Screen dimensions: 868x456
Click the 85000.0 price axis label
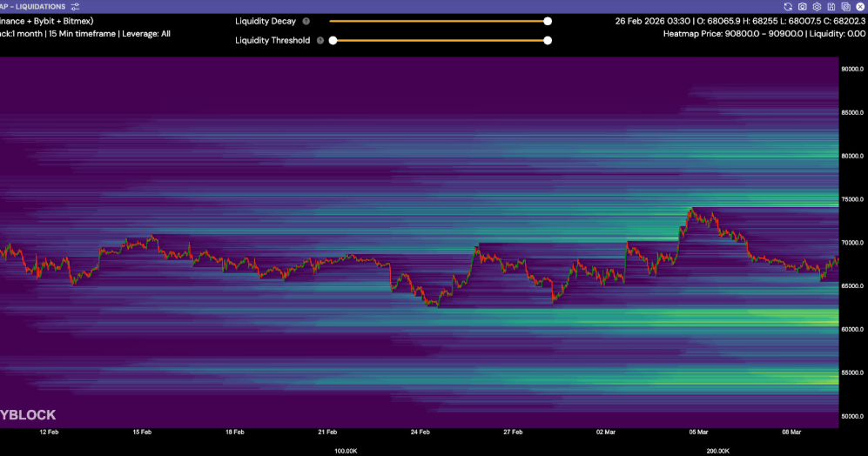(x=852, y=112)
